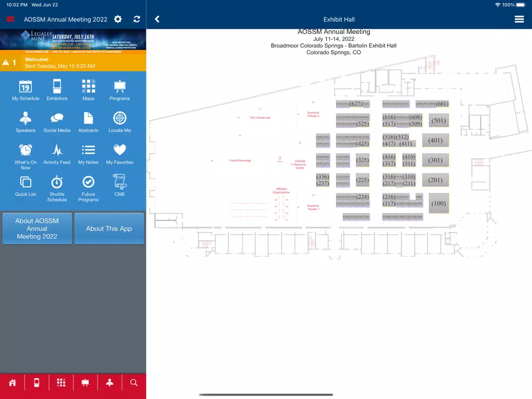Tap the 10:02 PM status bar clock
532x399 pixels.
(17, 5)
